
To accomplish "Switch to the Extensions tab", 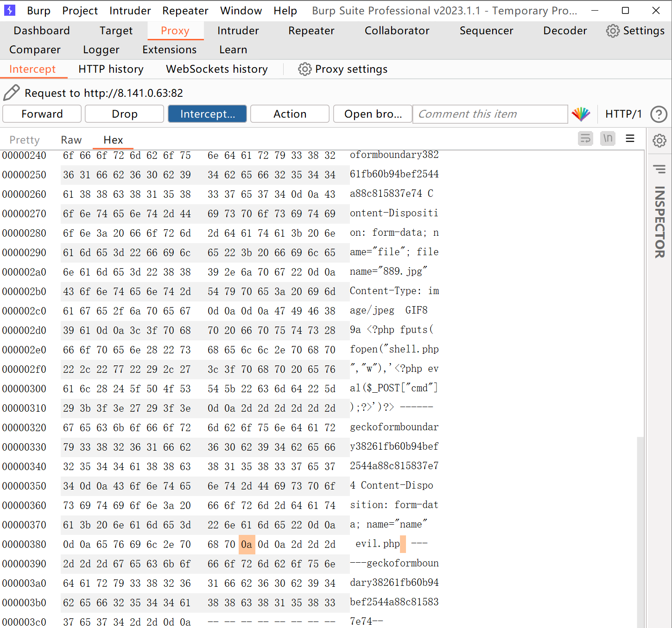I will [170, 50].
